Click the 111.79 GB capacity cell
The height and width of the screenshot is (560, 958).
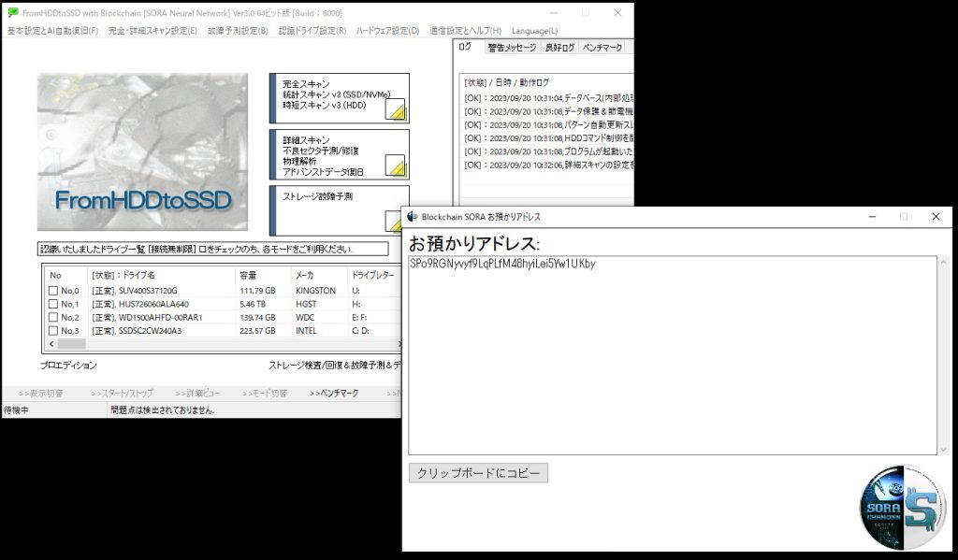[x=257, y=291]
